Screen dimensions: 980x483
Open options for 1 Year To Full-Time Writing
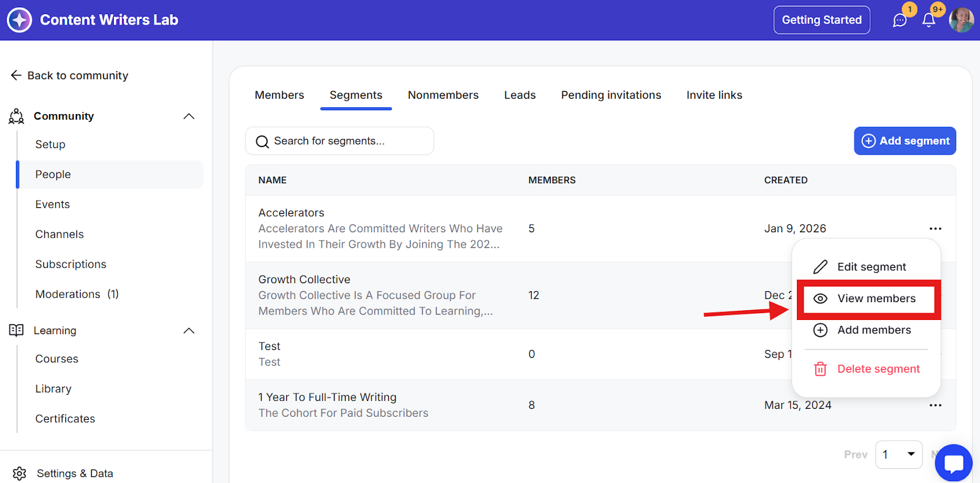(x=935, y=405)
